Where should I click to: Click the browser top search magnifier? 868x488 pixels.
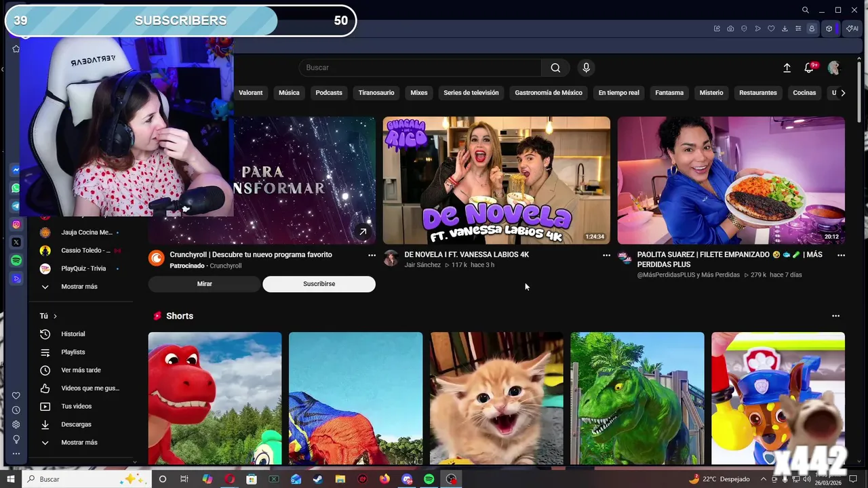point(805,10)
